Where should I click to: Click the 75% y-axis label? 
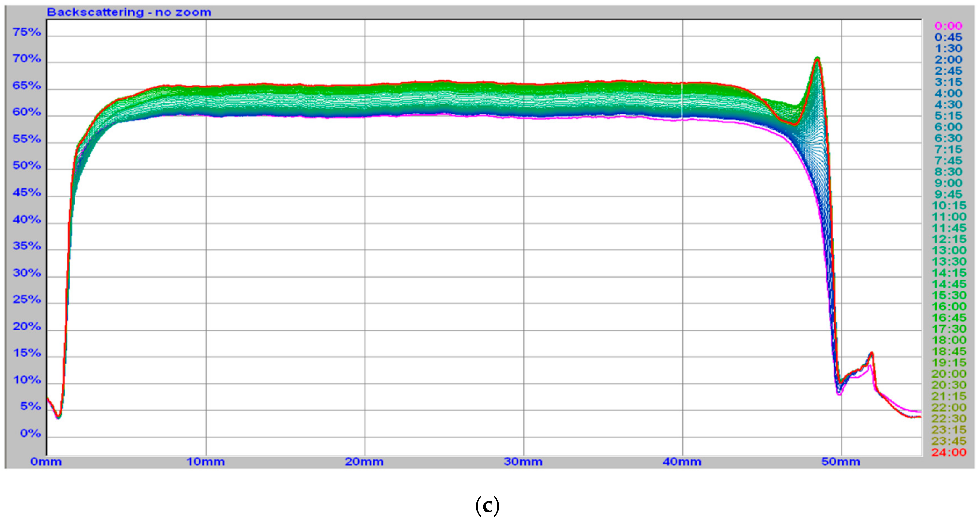pos(27,32)
